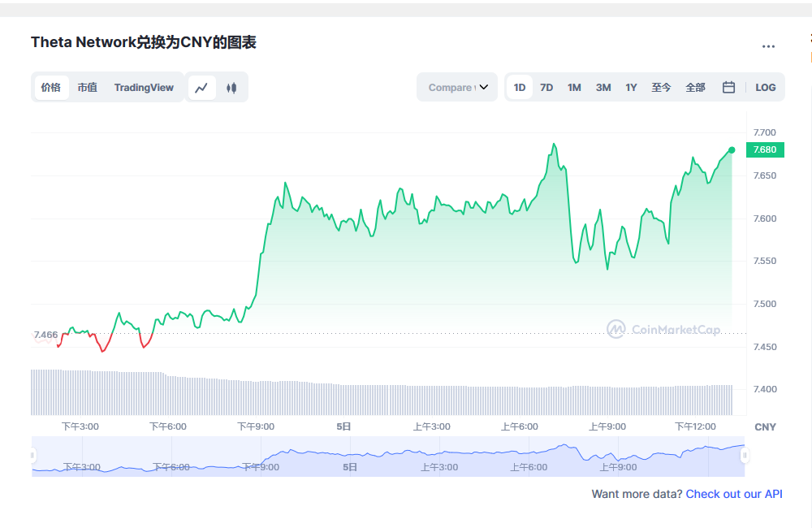The image size is (812, 528).
Task: Click the 下午12:00 main chart axis label
Action: click(x=696, y=426)
